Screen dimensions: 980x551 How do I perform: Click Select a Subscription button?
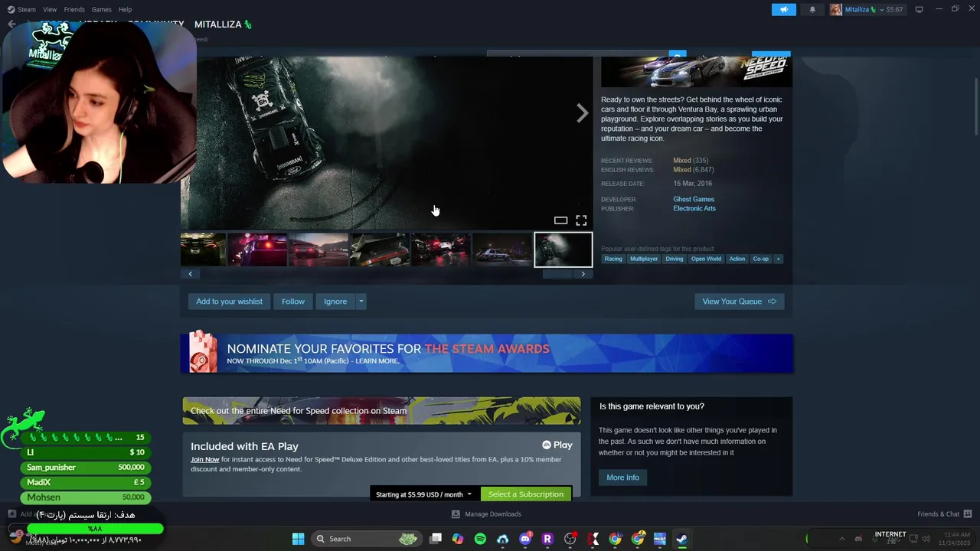tap(526, 494)
